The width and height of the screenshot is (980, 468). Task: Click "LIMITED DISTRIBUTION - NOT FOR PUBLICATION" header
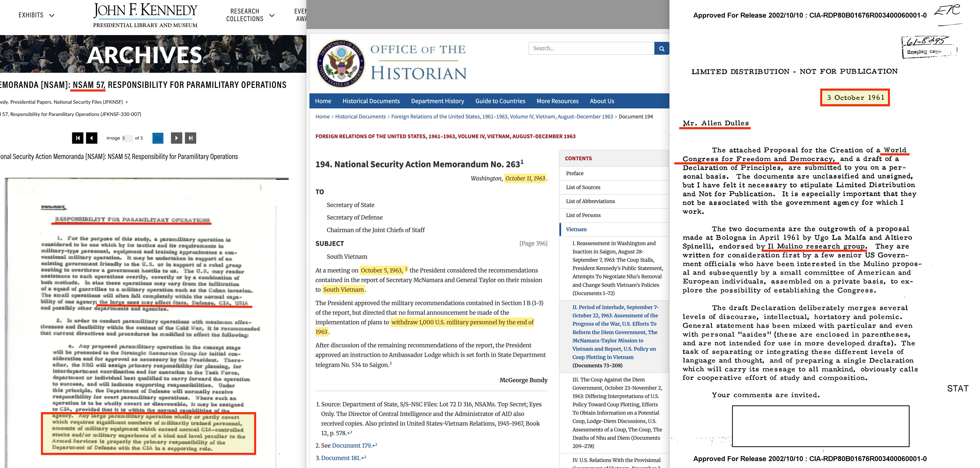tap(794, 71)
